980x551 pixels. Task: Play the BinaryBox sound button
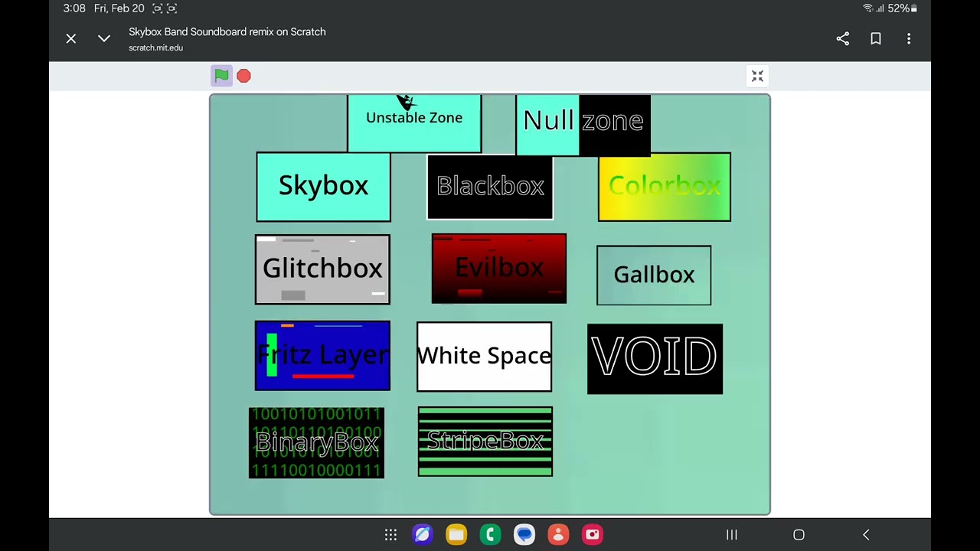(316, 443)
